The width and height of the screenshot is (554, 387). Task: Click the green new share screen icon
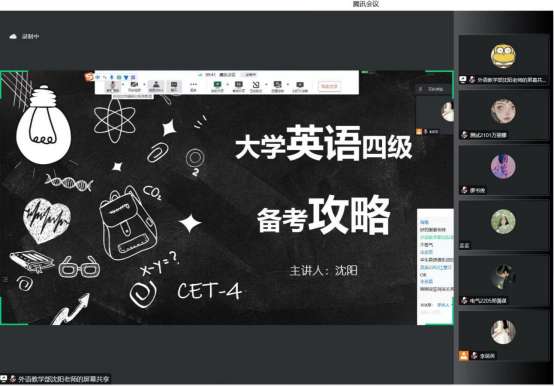[x=217, y=86]
